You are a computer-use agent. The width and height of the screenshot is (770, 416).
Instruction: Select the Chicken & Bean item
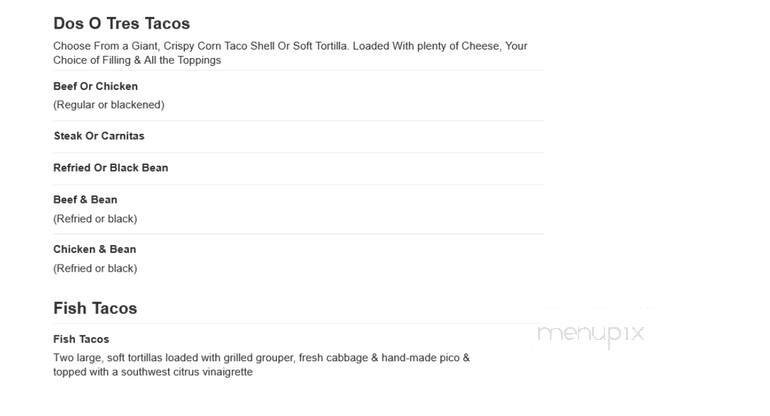(94, 249)
